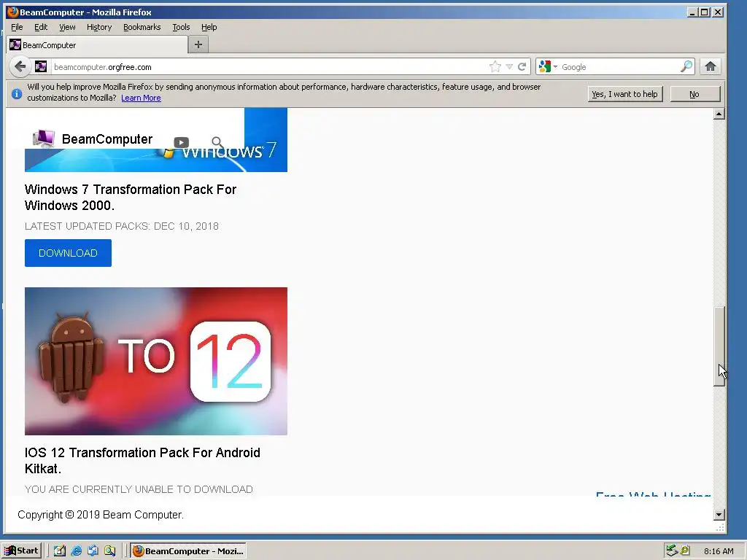Click the second system tray icon

pyautogui.click(x=685, y=551)
